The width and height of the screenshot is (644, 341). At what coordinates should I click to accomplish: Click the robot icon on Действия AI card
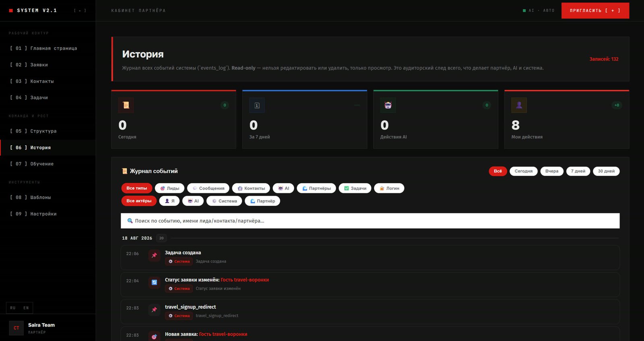pos(388,105)
